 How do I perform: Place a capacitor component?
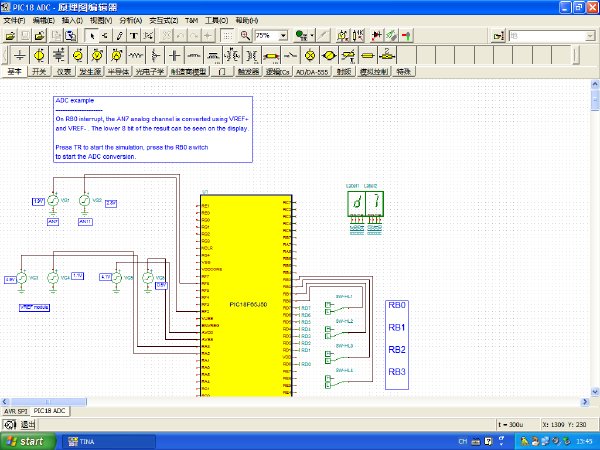(x=174, y=55)
